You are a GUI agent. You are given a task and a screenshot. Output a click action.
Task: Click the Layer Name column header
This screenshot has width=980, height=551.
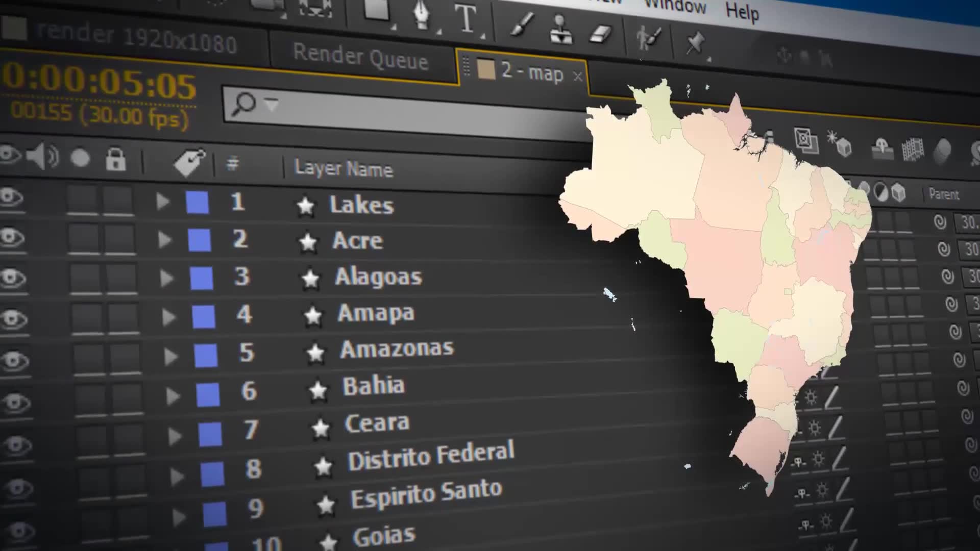[x=344, y=168]
